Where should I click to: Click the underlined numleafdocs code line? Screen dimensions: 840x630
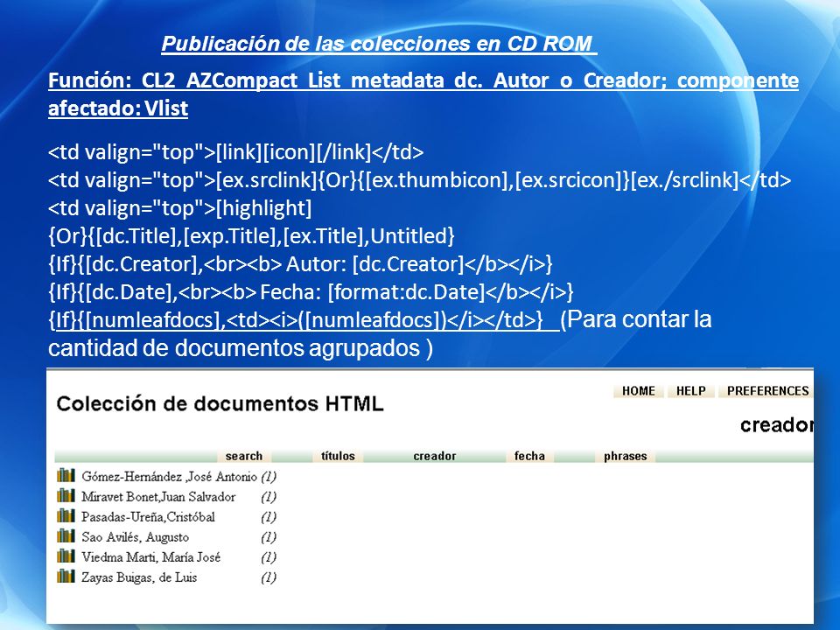[304, 320]
